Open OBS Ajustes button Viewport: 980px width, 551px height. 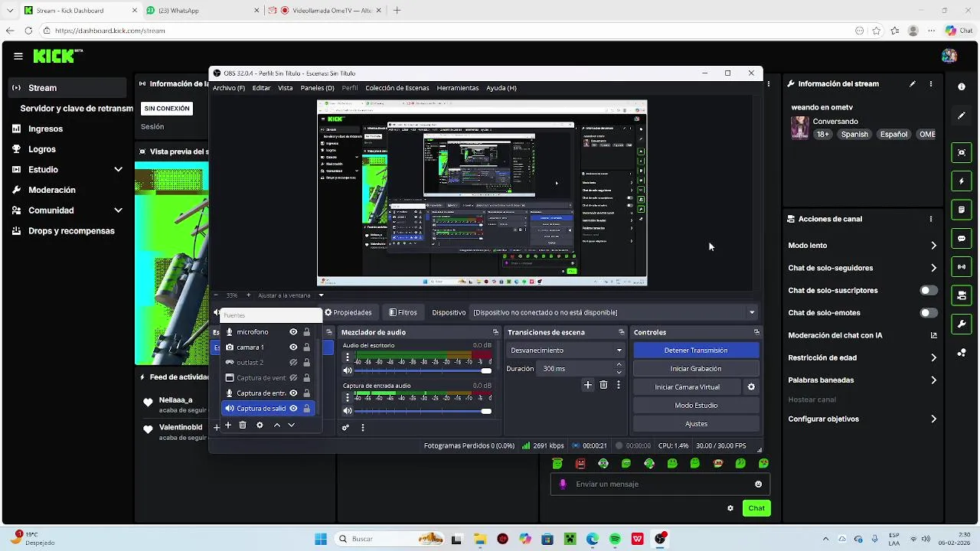pos(696,424)
